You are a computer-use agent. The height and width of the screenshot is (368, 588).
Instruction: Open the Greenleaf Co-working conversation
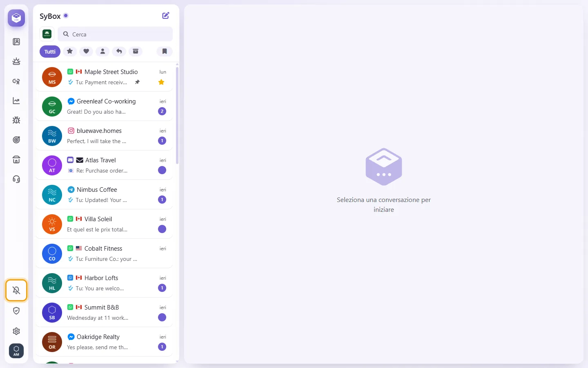pyautogui.click(x=104, y=106)
